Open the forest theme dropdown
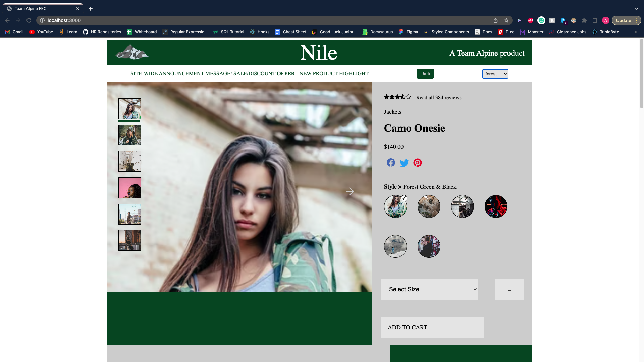644x362 pixels. [495, 74]
